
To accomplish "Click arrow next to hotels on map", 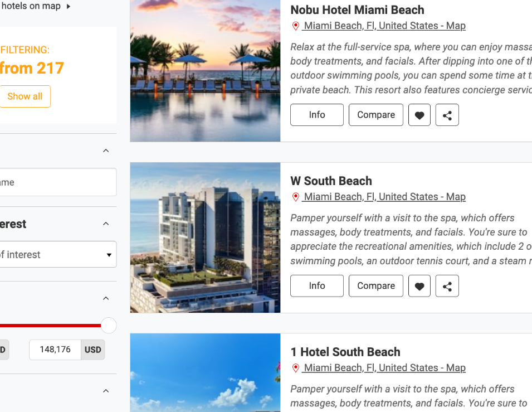I will [68, 6].
